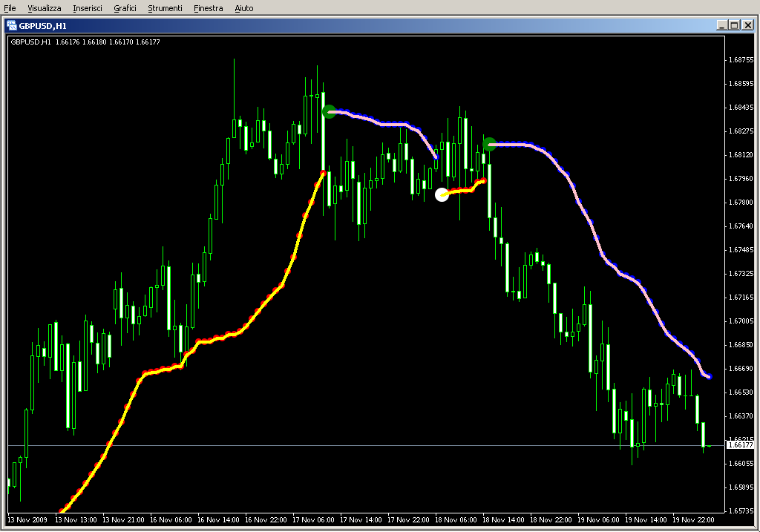Open the Grafici menu
Viewport: 760px width, 532px height.
pyautogui.click(x=125, y=8)
